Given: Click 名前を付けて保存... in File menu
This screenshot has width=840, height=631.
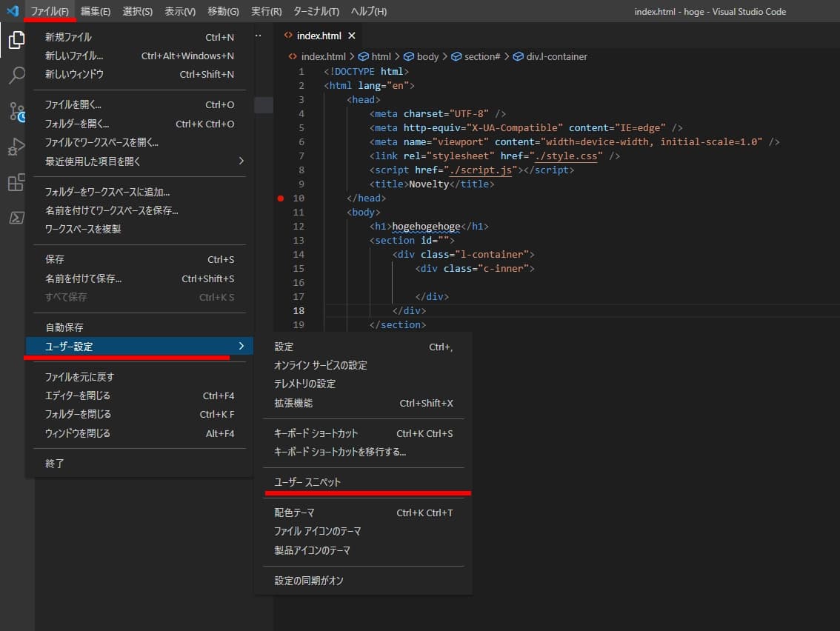Looking at the screenshot, I should 84,279.
